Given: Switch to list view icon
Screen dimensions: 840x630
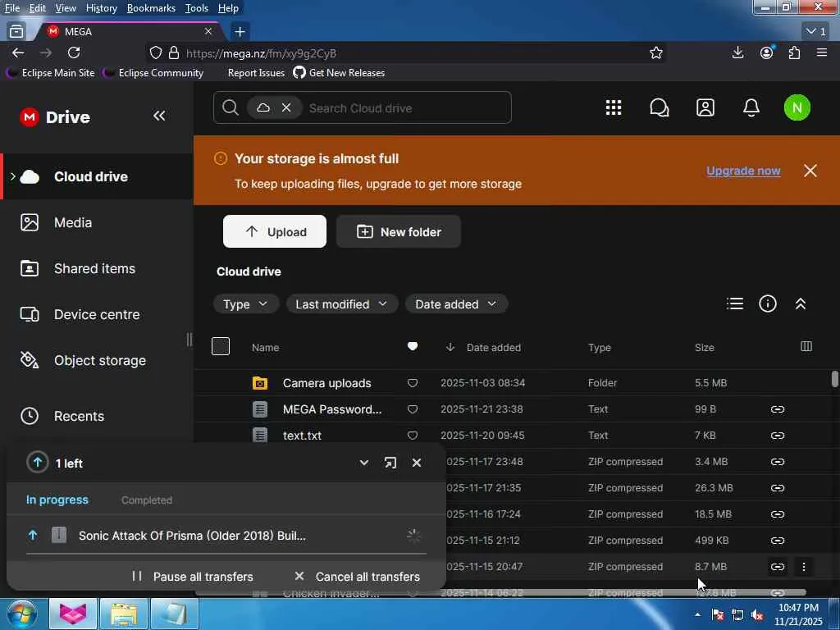Looking at the screenshot, I should tap(734, 304).
